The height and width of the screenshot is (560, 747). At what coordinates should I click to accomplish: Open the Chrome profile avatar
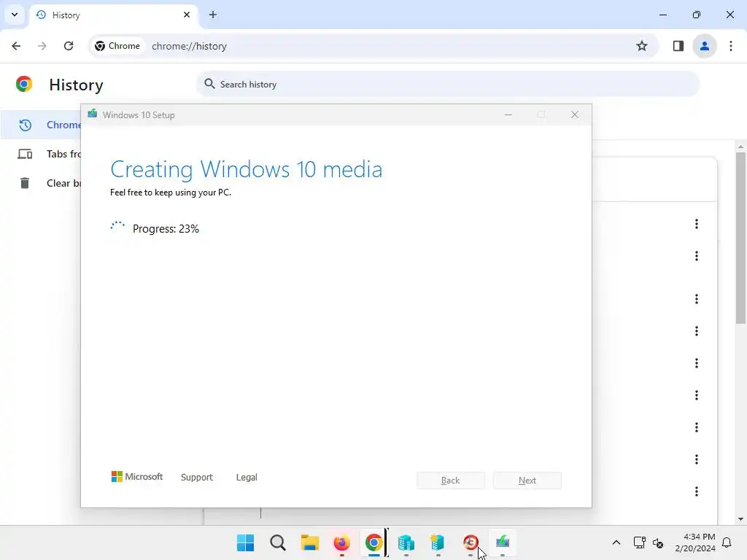[x=704, y=46]
